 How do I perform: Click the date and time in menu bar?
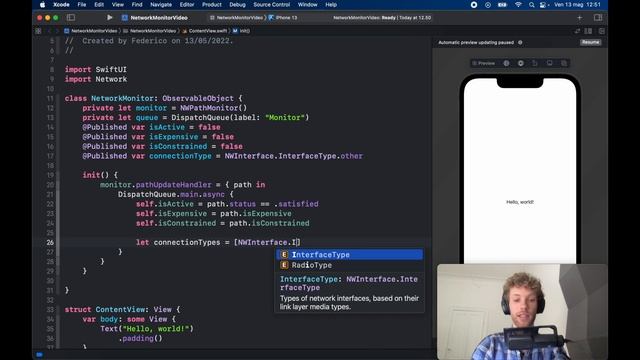pyautogui.click(x=577, y=5)
